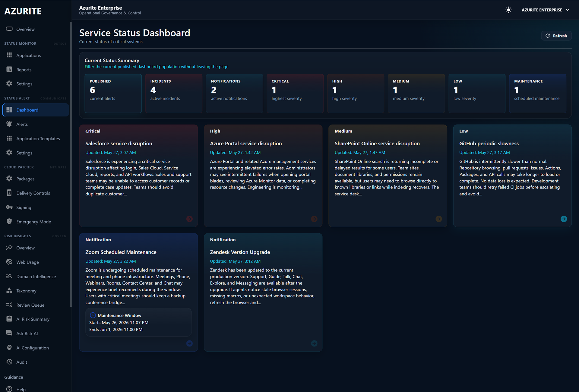
Task: Click the Application Templates grid icon
Action: pos(9,138)
